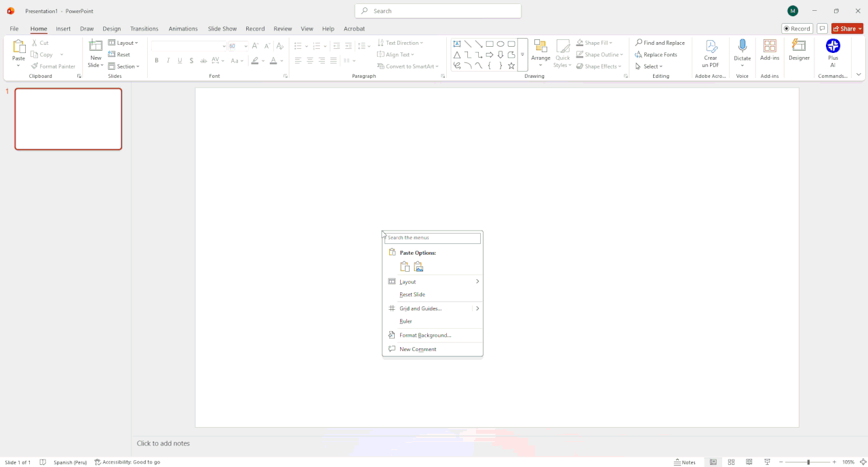Choose Layout in the context menu
The image size is (868, 467).
[433, 282]
